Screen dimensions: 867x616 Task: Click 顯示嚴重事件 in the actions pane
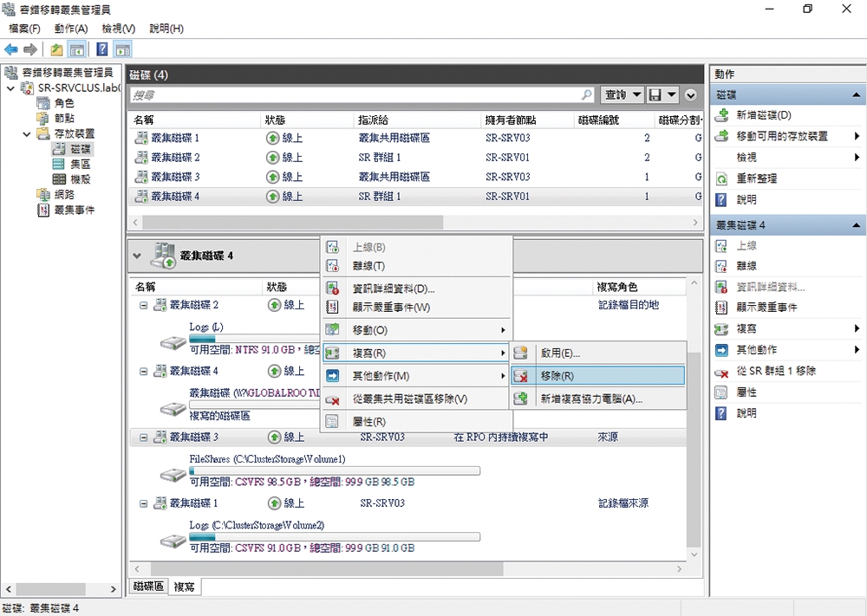point(767,308)
